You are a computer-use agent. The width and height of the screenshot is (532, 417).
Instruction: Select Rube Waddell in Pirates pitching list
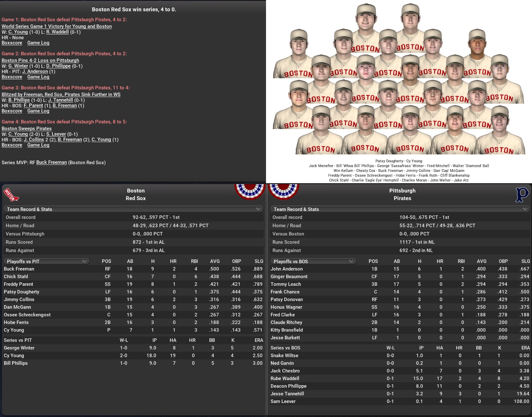(285, 378)
